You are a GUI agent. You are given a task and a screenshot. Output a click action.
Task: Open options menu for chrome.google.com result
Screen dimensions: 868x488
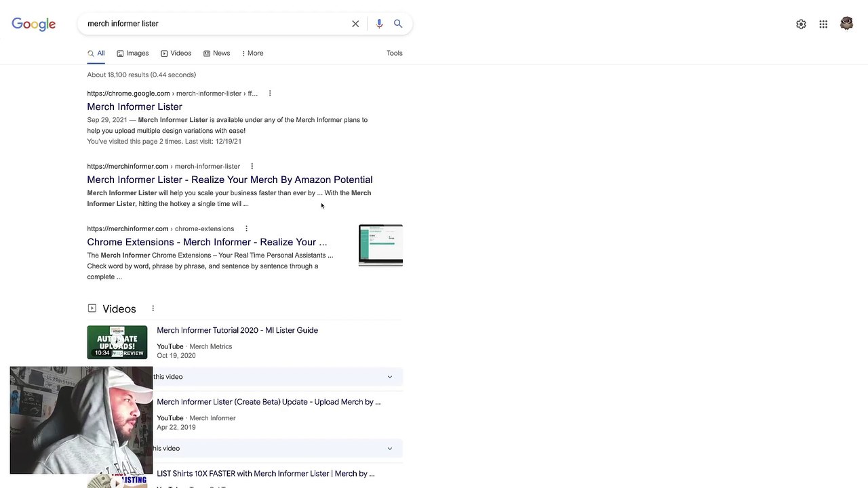coord(270,94)
